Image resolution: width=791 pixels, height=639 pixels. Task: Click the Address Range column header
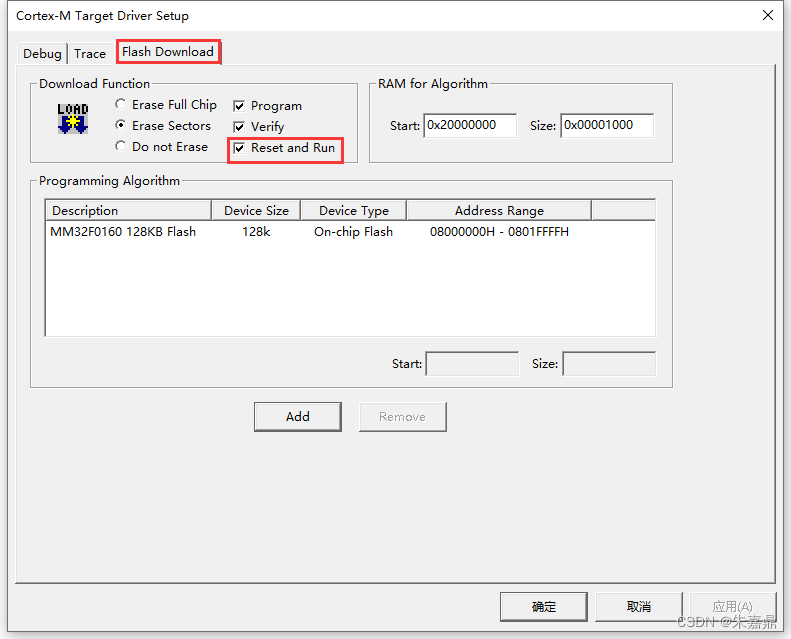click(499, 210)
